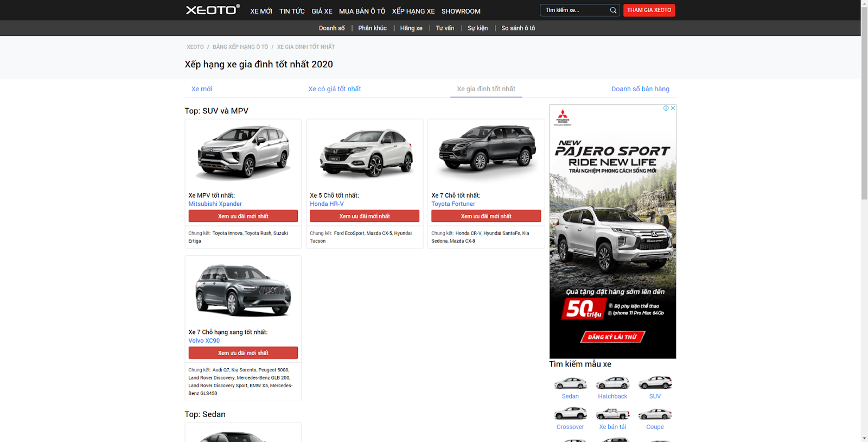Switch to the Xe mới tab
This screenshot has height=442, width=868.
pos(202,89)
